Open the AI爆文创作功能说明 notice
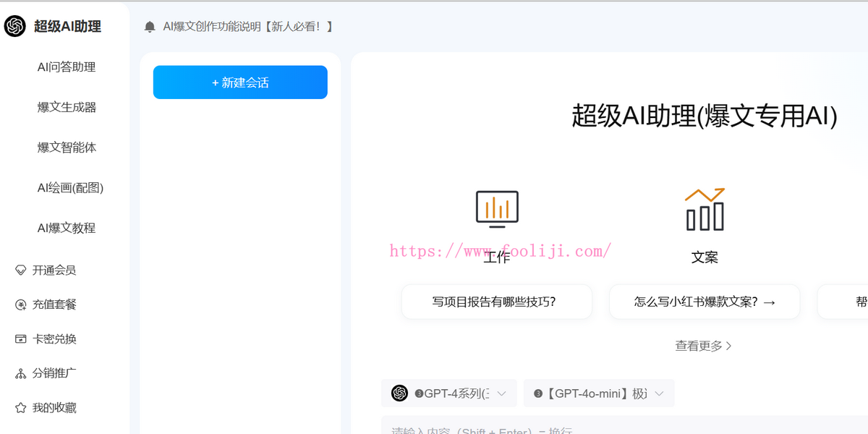868x434 pixels. point(246,26)
